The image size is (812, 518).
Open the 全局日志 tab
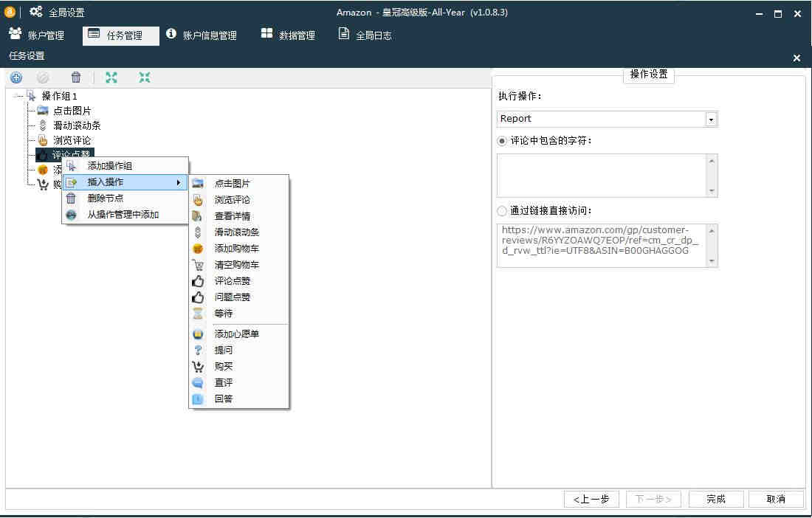pyautogui.click(x=365, y=35)
